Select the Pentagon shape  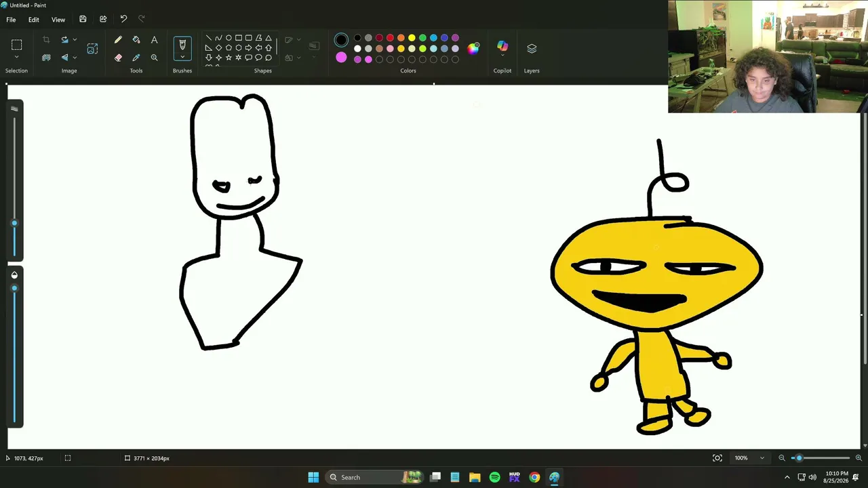click(229, 48)
